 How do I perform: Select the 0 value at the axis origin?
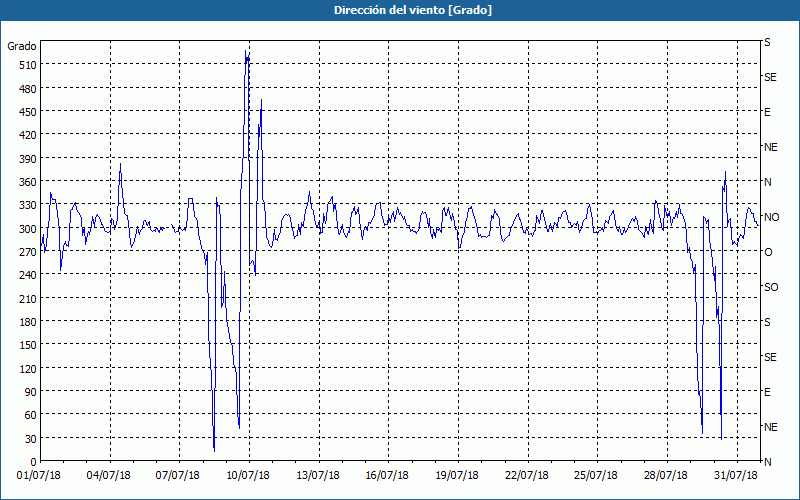pos(34,462)
